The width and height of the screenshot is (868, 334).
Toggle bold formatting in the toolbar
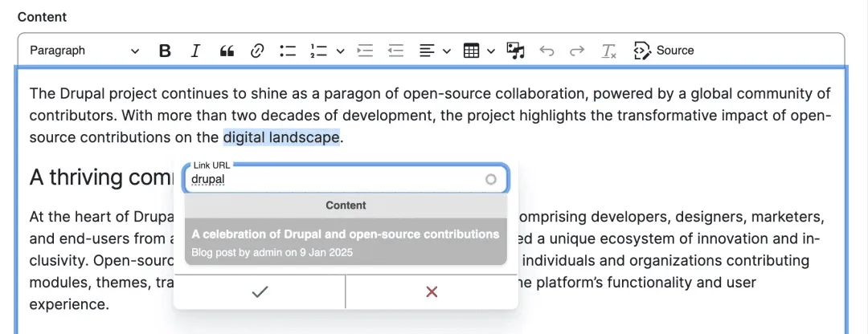point(165,51)
